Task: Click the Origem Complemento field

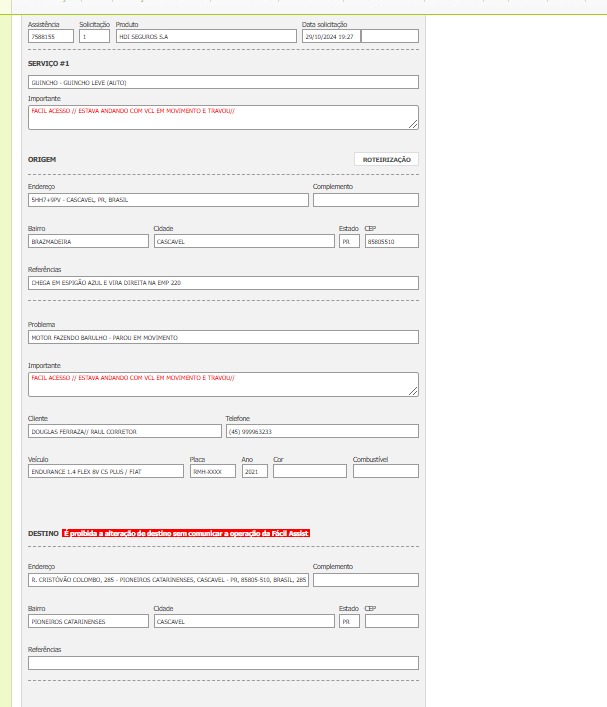Action: [366, 200]
